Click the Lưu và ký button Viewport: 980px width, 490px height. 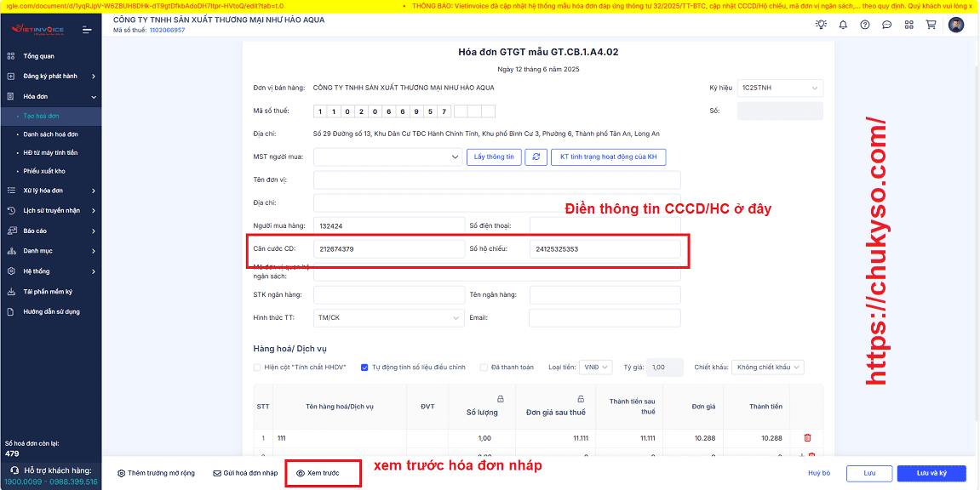click(931, 473)
